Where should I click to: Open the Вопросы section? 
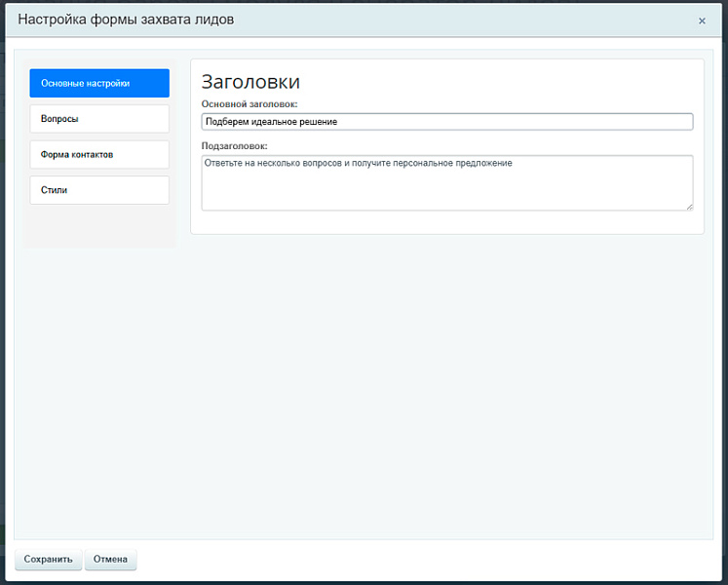point(99,119)
